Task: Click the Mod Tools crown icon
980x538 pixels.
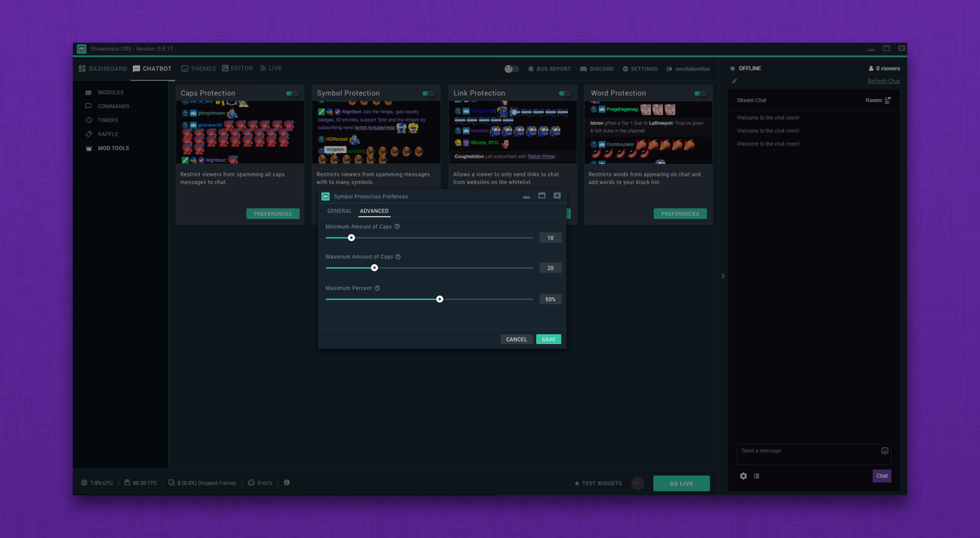Action: click(x=88, y=148)
